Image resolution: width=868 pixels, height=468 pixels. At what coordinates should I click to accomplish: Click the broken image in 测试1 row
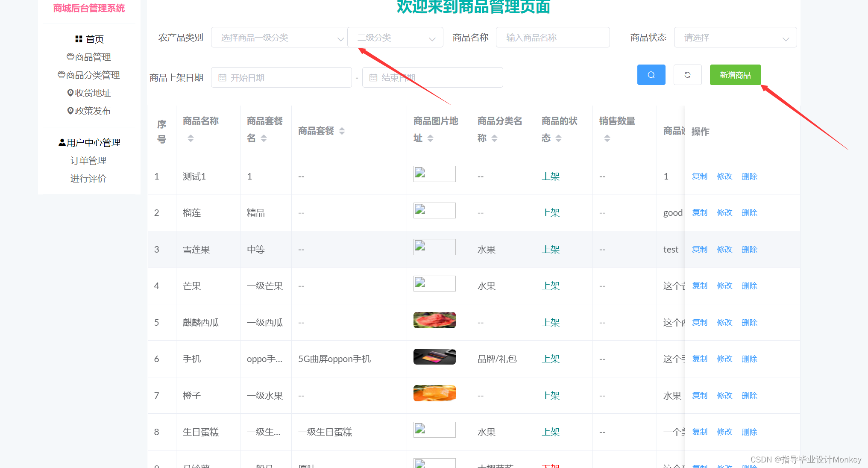click(434, 174)
